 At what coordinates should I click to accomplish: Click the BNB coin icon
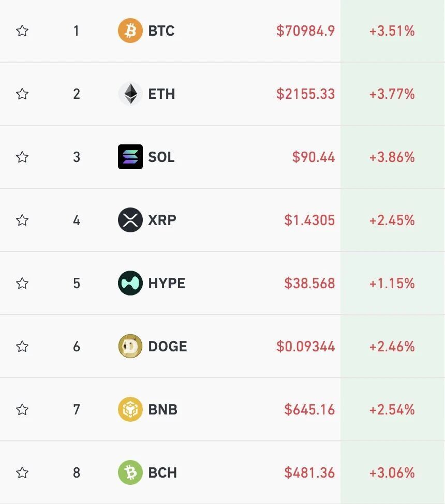[x=130, y=409]
